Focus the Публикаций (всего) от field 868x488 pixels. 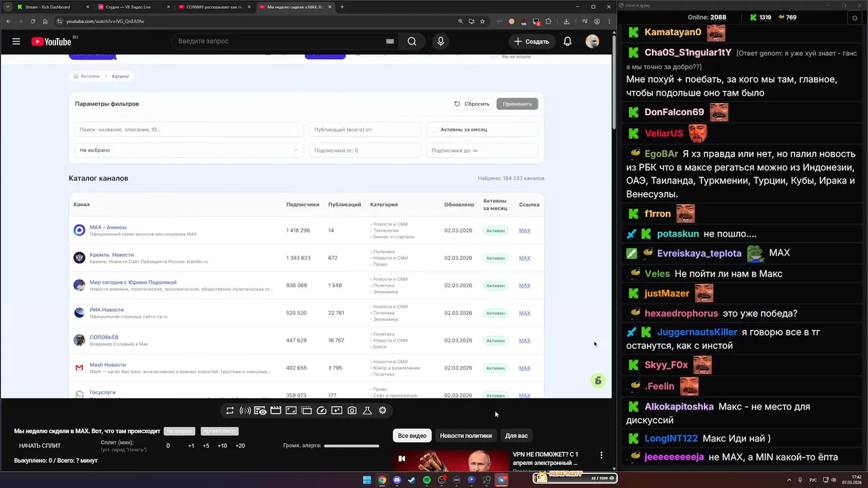coord(365,129)
